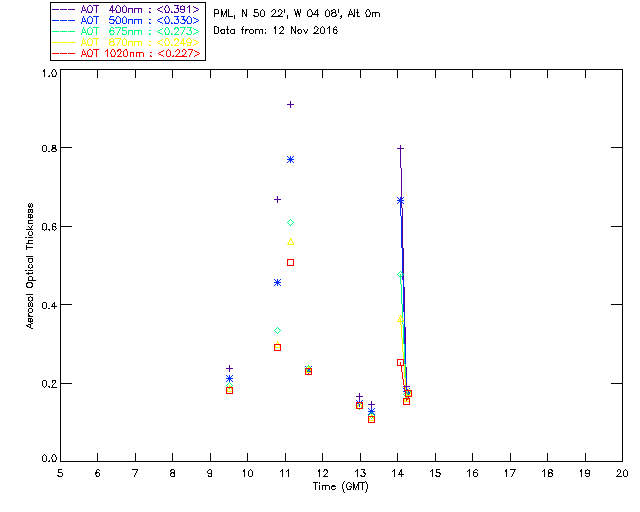Click the x-axis tick label '14'

point(398,473)
